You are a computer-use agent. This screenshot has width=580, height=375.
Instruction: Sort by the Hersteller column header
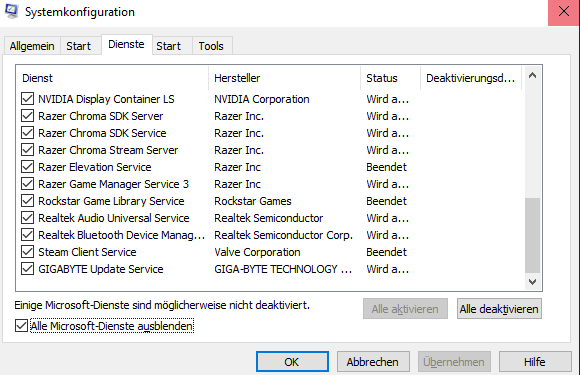click(284, 78)
